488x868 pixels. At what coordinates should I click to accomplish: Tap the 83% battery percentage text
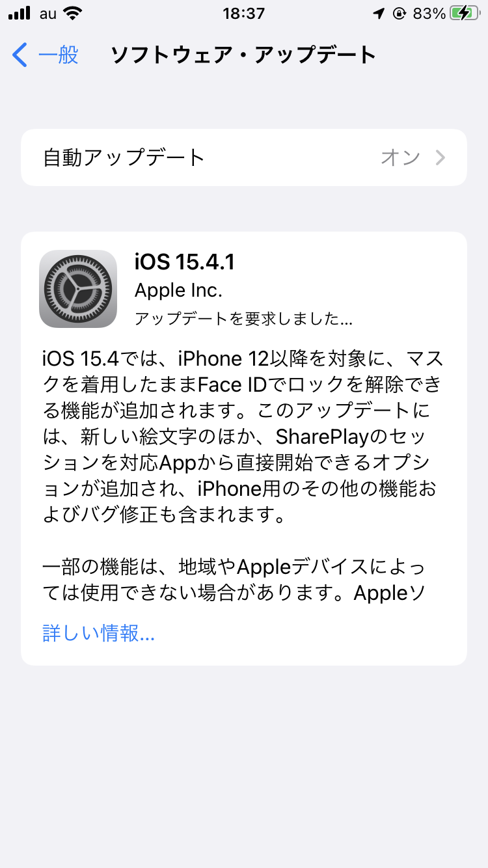[429, 14]
